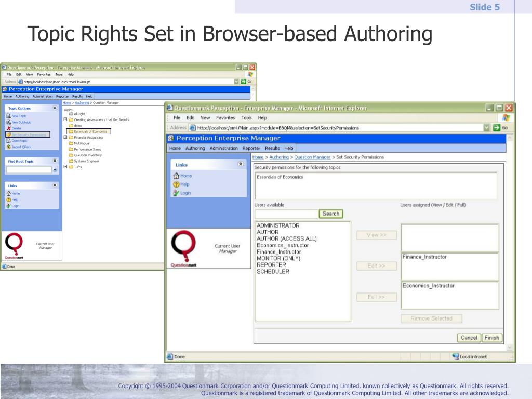The width and height of the screenshot is (532, 399).
Task: Open Results tab in front Enterprise Manager
Action: 272,148
